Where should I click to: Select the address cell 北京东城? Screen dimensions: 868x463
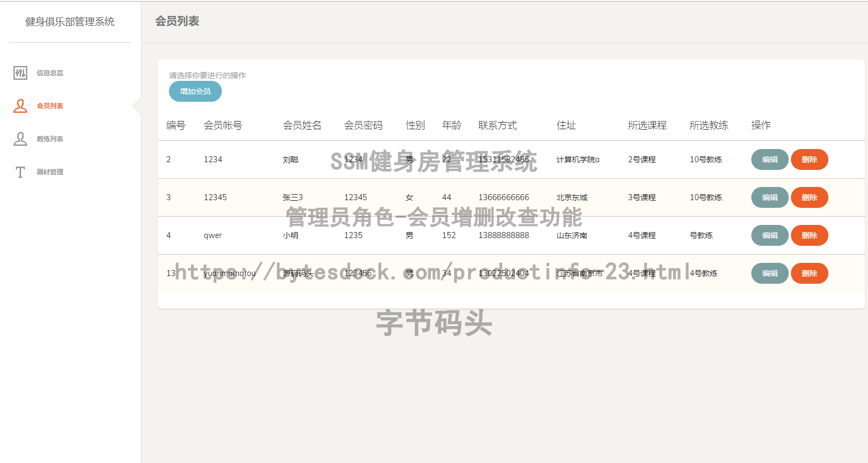[x=572, y=197]
